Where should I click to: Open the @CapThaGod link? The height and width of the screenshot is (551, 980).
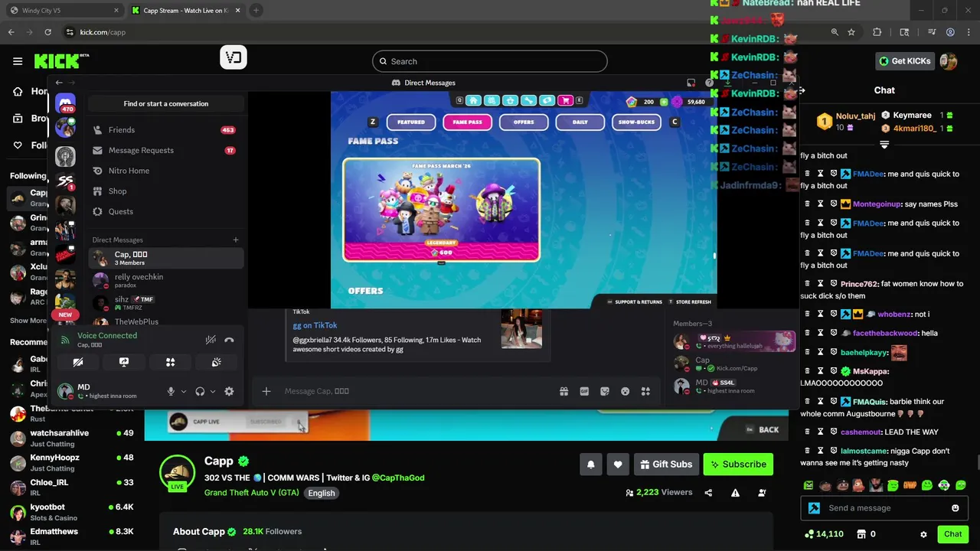click(x=398, y=478)
